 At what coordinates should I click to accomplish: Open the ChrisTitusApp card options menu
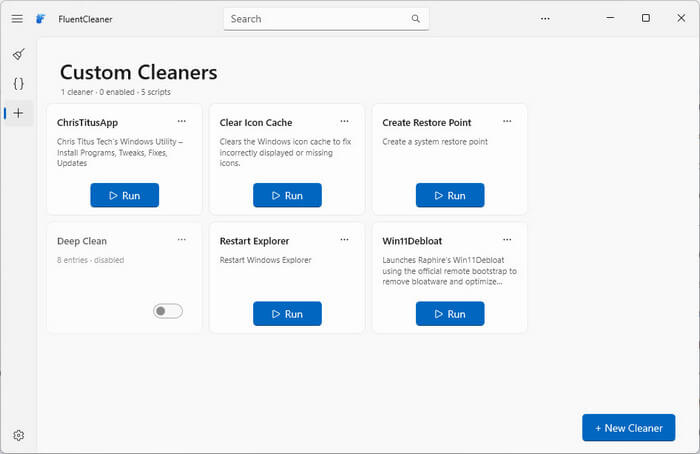pos(182,121)
